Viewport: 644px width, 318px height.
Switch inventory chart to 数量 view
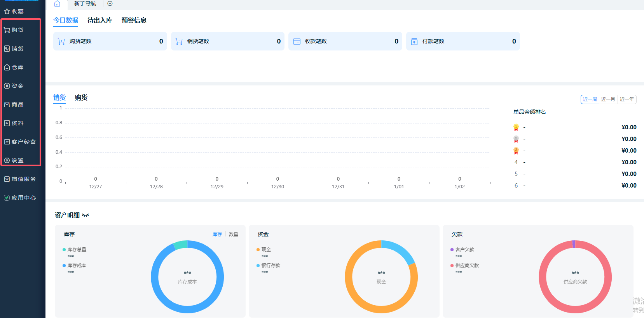(x=234, y=235)
